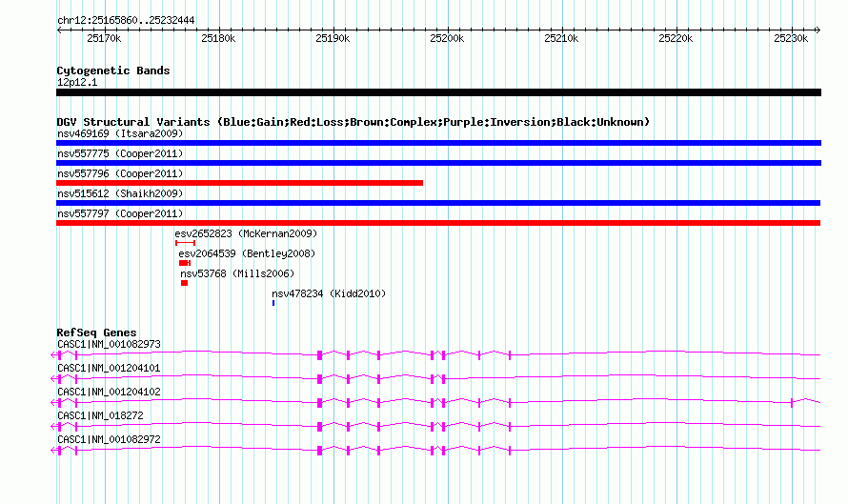Click the 12p12.1 band label
The height and width of the screenshot is (504, 848).
(x=77, y=82)
